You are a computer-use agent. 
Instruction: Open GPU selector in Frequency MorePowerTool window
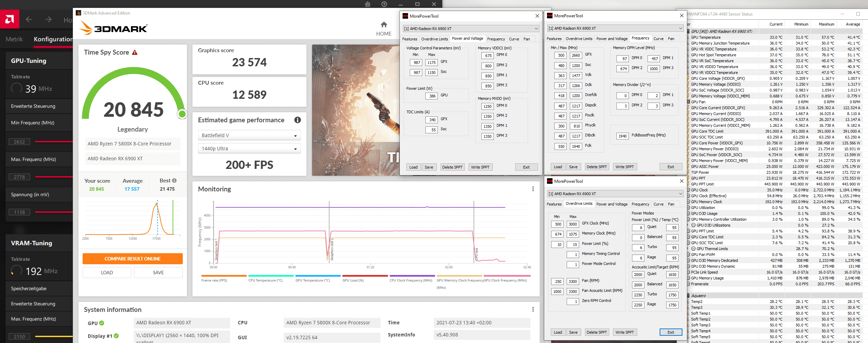point(615,28)
